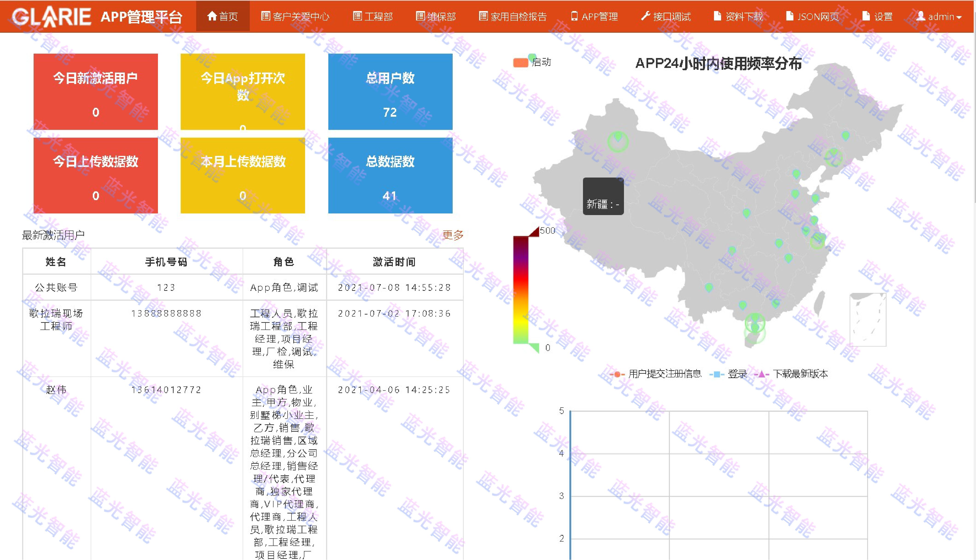Click the gradient visual map color bar
This screenshot has height=560, width=976.
[521, 290]
